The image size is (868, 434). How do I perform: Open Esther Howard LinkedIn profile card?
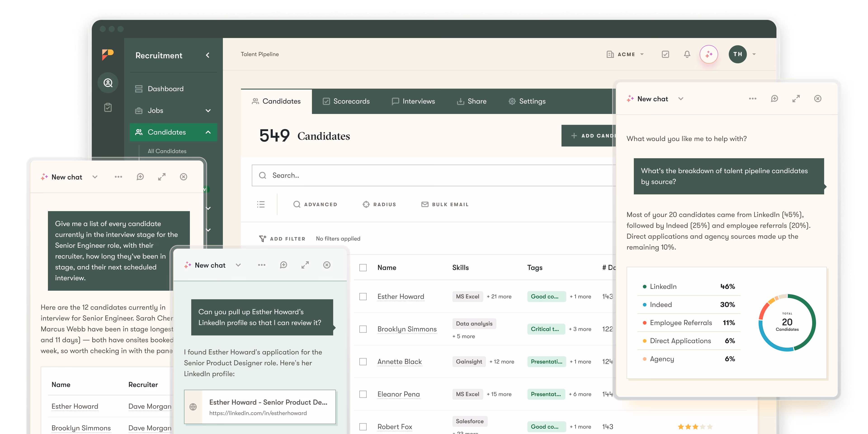click(260, 407)
